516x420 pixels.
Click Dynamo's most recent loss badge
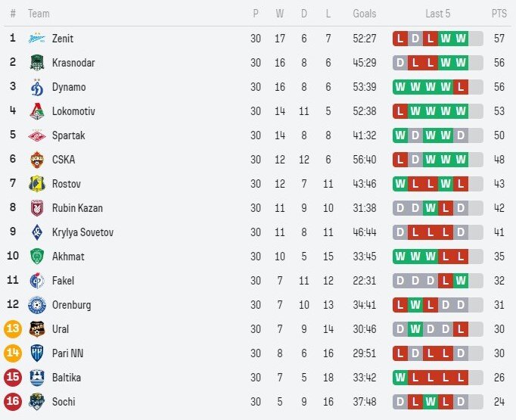click(461, 87)
